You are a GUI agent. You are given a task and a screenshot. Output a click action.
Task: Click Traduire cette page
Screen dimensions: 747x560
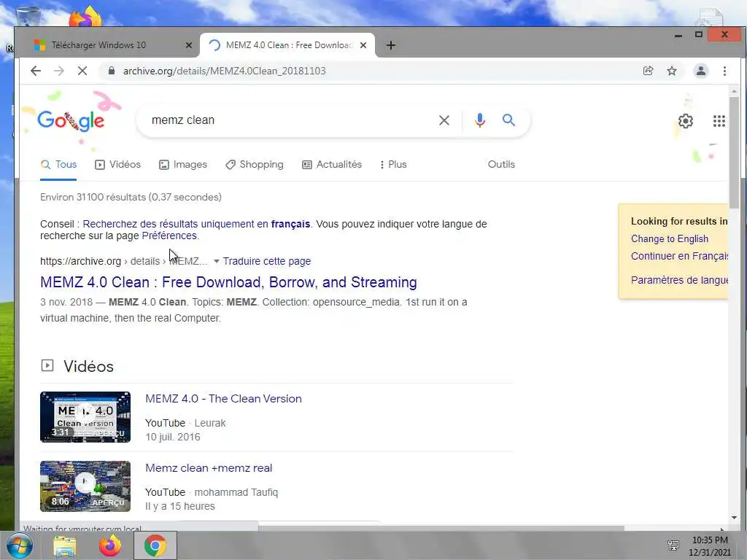point(267,262)
